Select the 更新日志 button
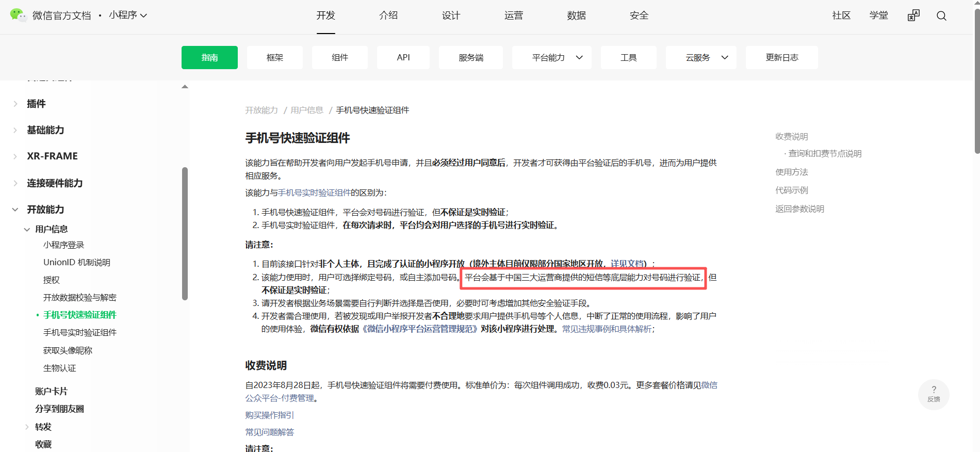The image size is (980, 452). tap(782, 57)
